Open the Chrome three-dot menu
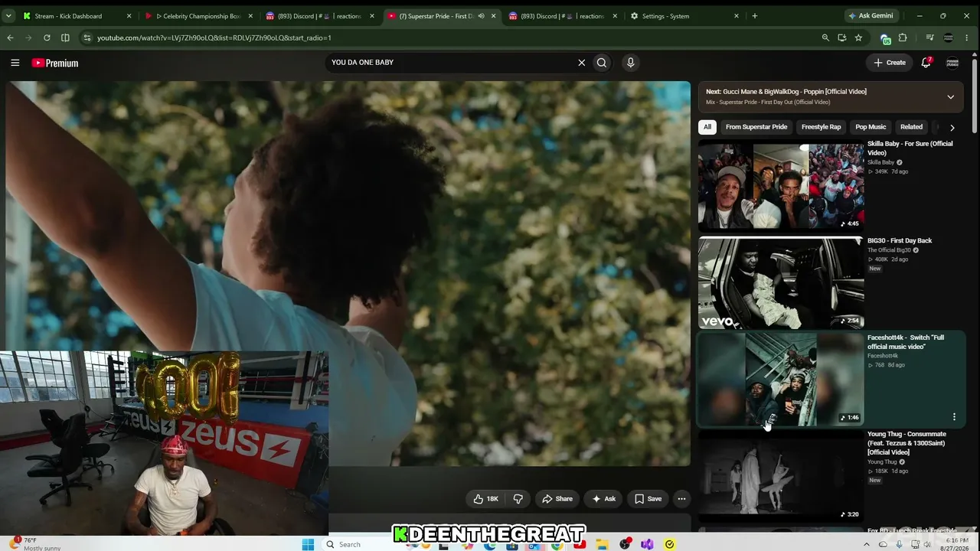The height and width of the screenshot is (551, 980). pos(967,37)
